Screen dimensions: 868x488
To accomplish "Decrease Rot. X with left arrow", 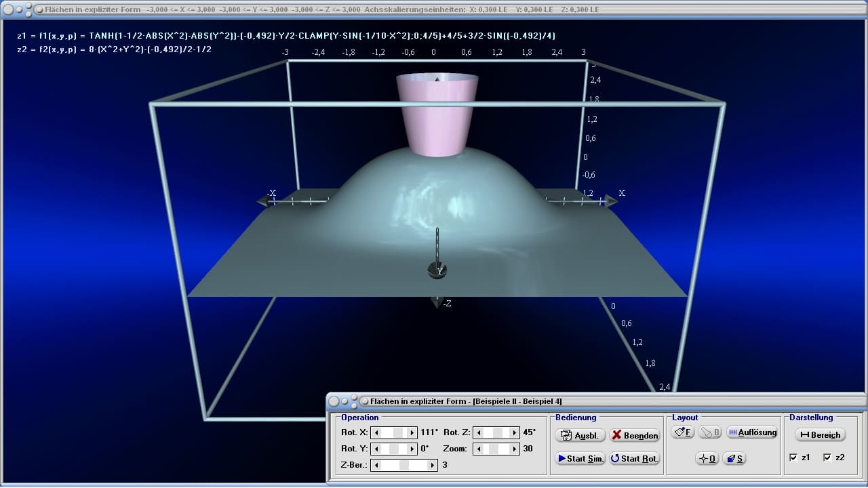I will point(377,432).
